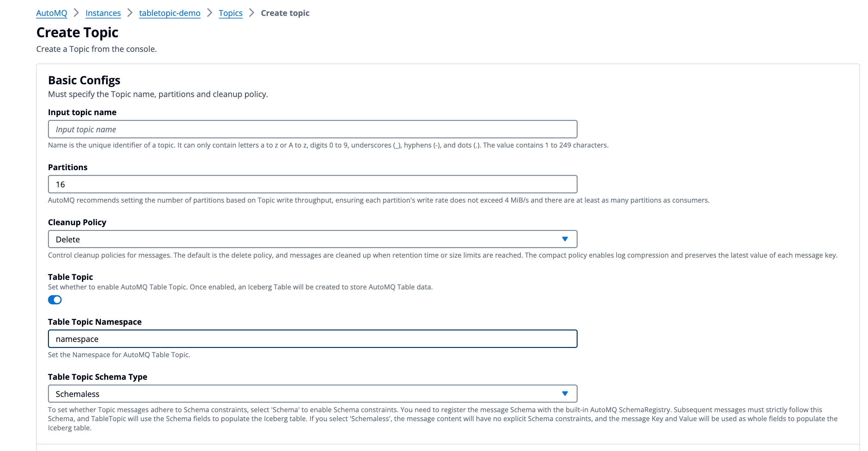868x451 pixels.
Task: Focus the Input topic name field
Action: (312, 129)
